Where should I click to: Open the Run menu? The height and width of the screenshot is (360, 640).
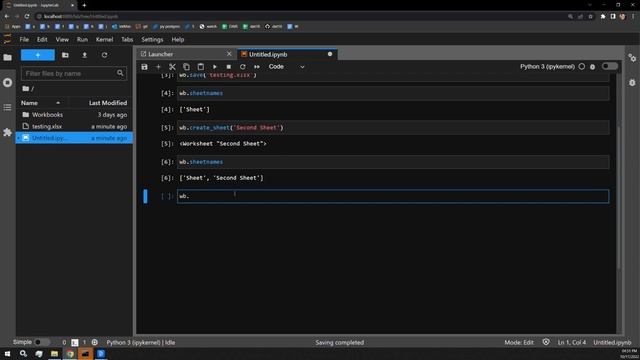[x=82, y=40]
